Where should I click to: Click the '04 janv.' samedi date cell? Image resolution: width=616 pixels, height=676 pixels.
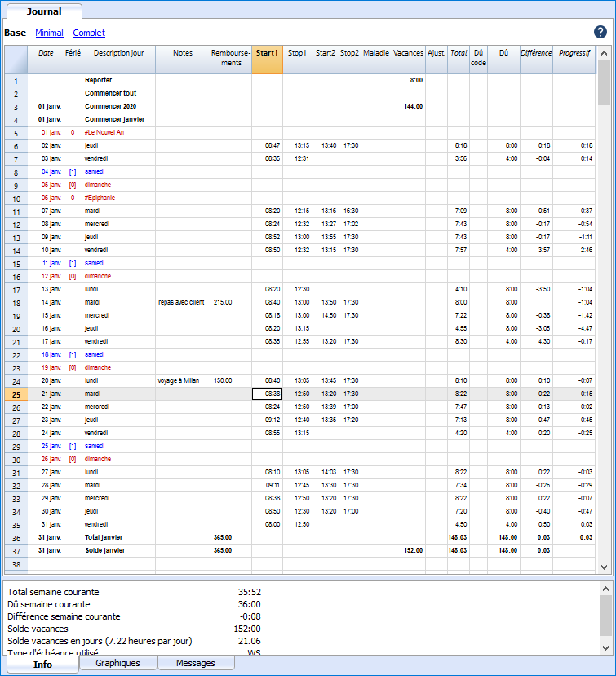pos(46,171)
